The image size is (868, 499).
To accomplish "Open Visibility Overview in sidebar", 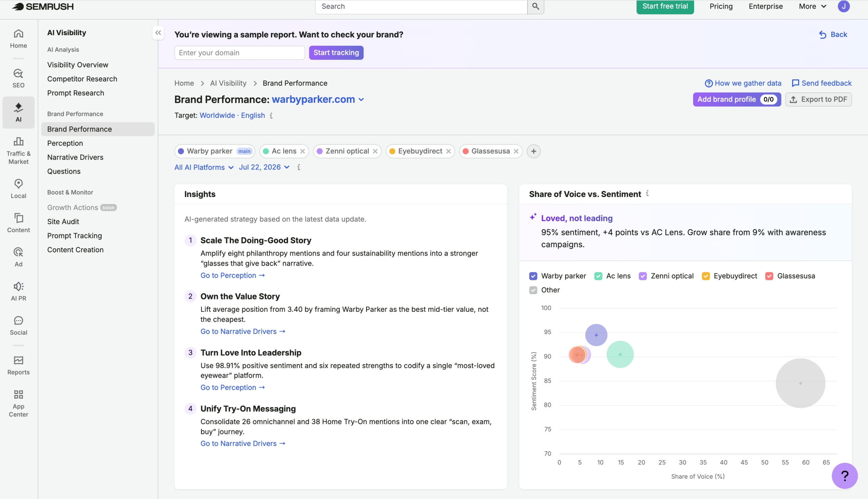I will click(78, 65).
